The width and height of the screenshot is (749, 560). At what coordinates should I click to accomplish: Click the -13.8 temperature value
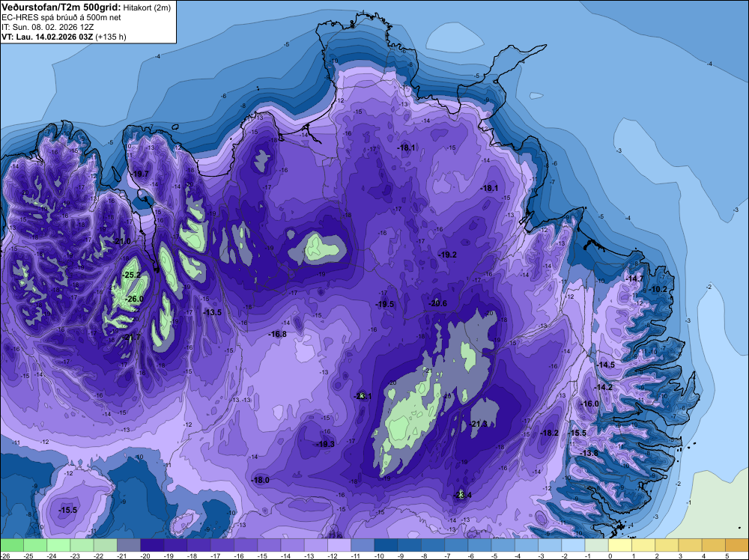point(589,453)
